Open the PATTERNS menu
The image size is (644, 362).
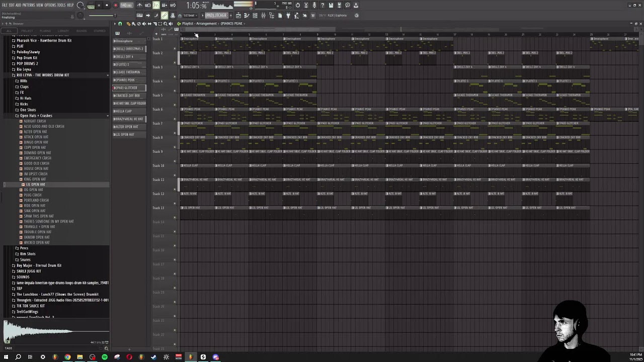pos(29,5)
